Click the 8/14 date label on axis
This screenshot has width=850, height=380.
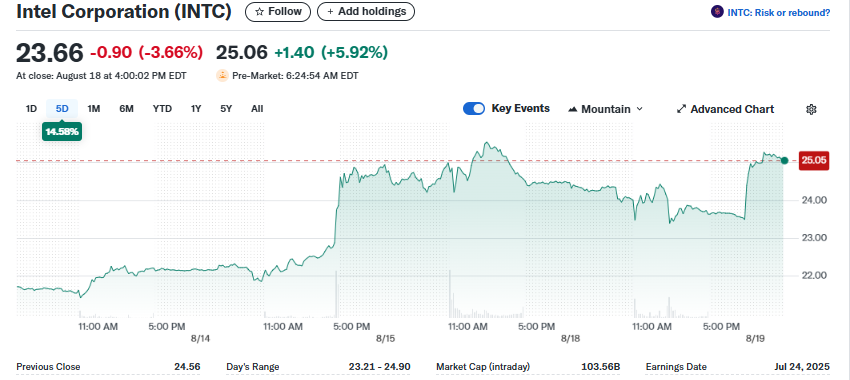coord(200,338)
